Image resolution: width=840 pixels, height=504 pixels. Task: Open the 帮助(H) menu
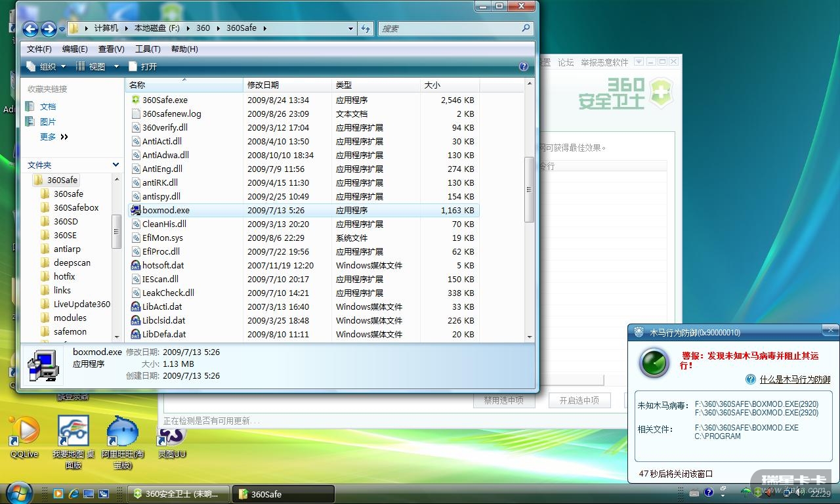184,49
